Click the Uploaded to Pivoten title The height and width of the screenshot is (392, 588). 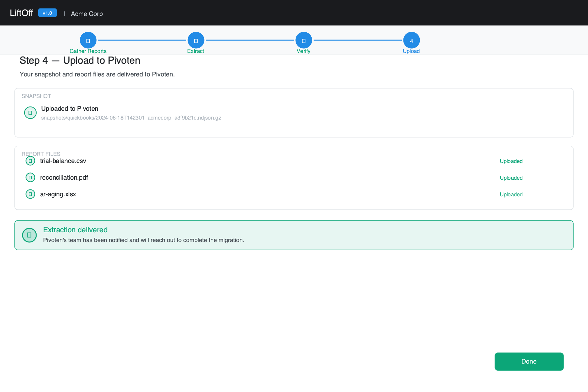coord(70,108)
